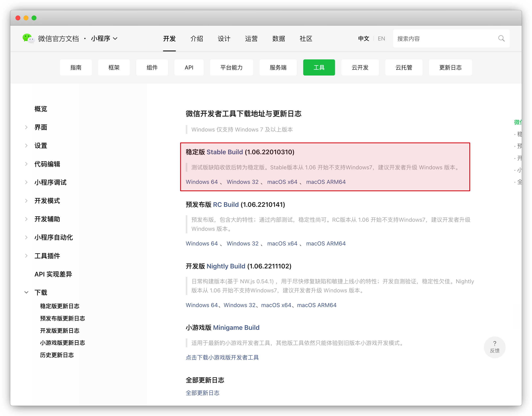Open the 云开发 category button
This screenshot has width=532, height=416.
pyautogui.click(x=360, y=67)
